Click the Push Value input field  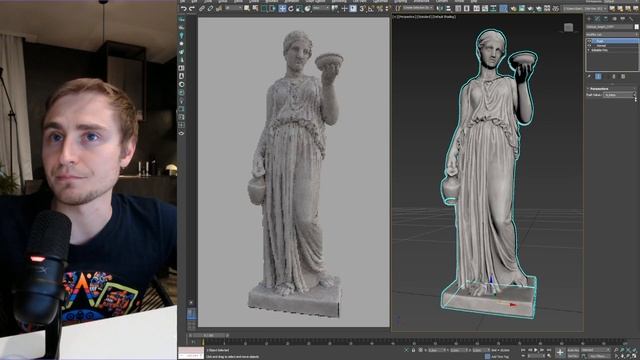[618, 95]
